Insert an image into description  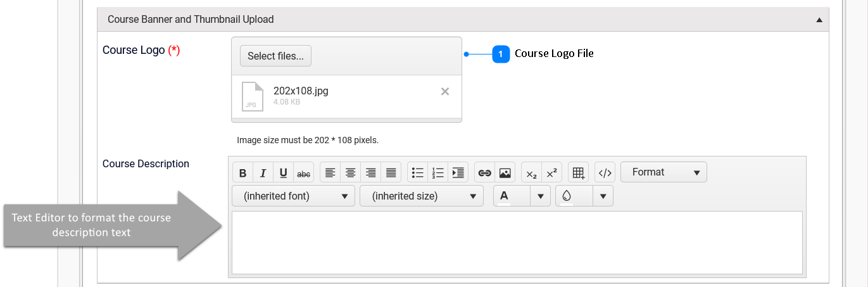click(505, 172)
